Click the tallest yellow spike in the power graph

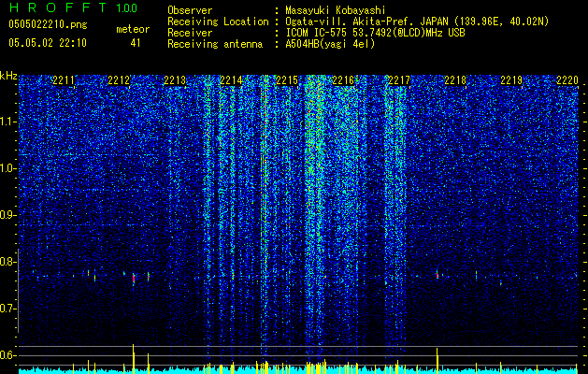pyautogui.click(x=133, y=359)
